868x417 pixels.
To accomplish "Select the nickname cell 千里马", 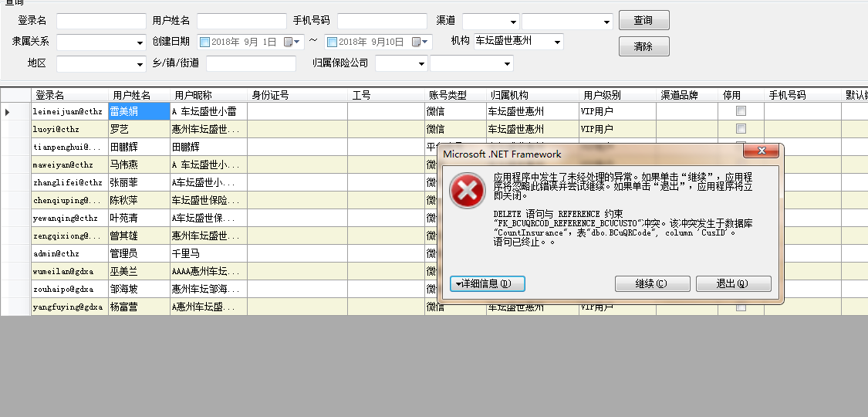I will 208,253.
